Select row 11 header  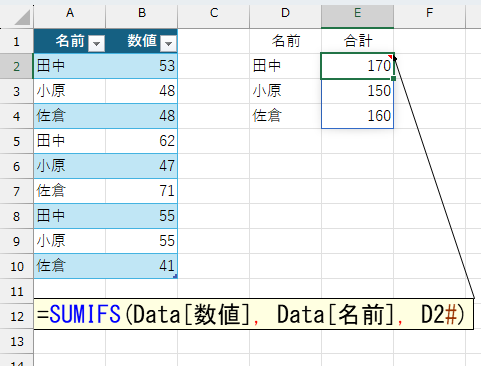coord(17,291)
